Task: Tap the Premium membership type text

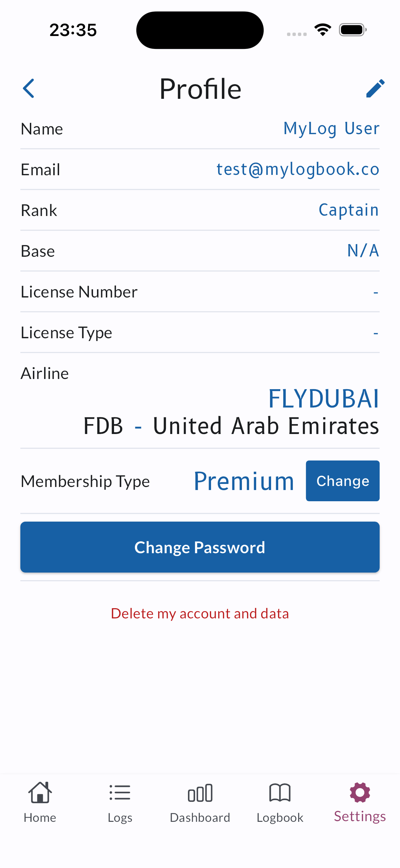Action: pos(244,481)
